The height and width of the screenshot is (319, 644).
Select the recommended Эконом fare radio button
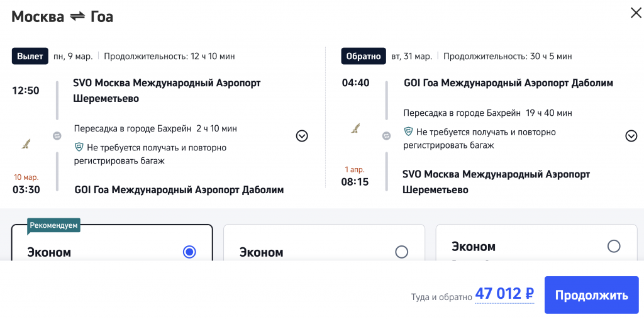pos(189,252)
